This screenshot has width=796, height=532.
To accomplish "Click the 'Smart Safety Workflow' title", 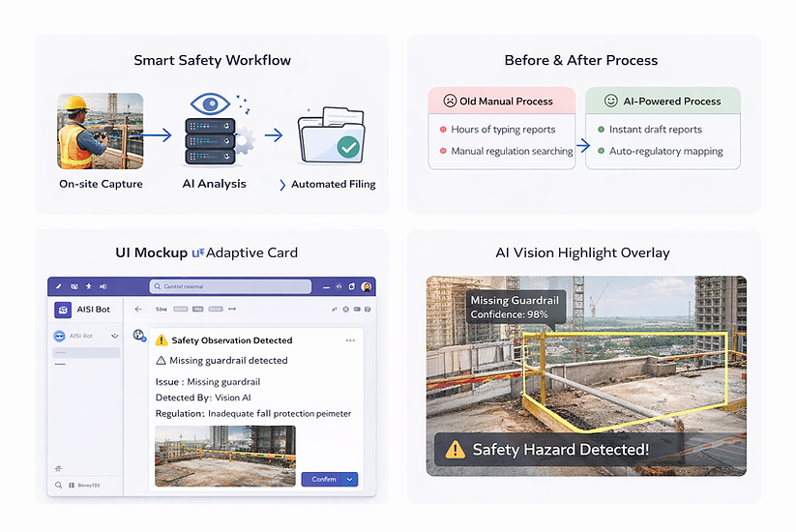I will pyautogui.click(x=212, y=60).
